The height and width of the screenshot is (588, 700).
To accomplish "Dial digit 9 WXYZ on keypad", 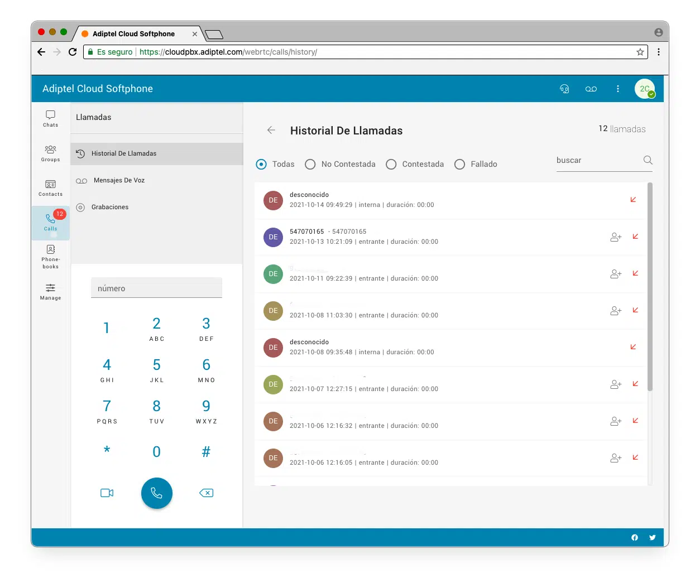I will [206, 412].
